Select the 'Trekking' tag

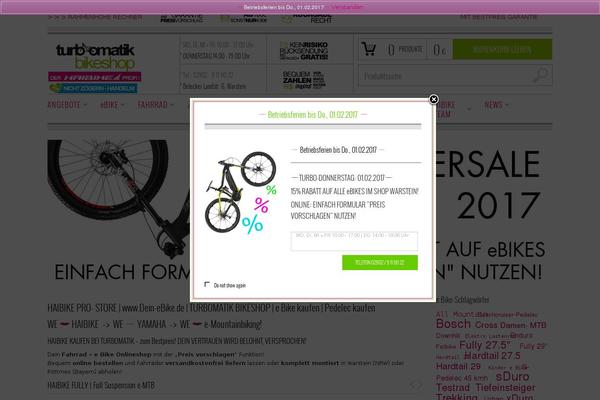click(457, 397)
